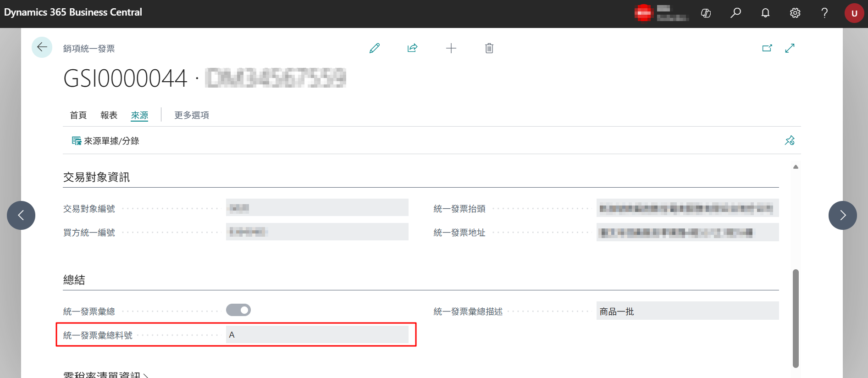Open the 首頁 tab
This screenshot has width=868, height=378.
point(78,115)
